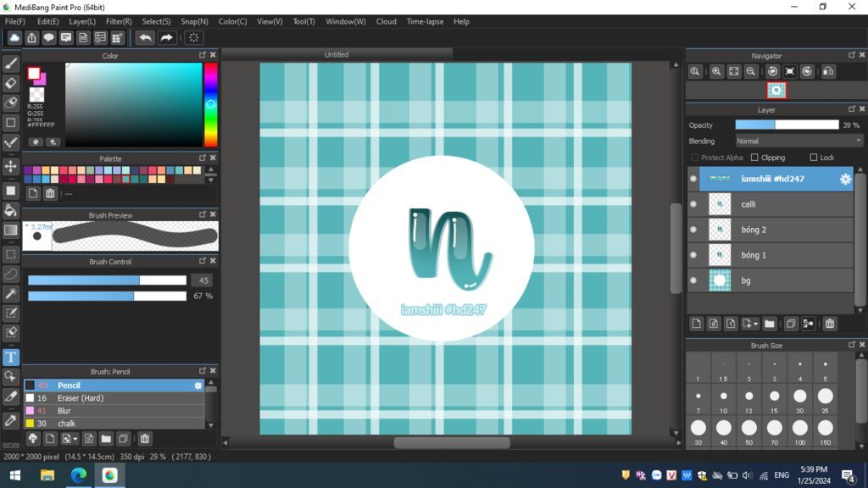Add a new layer in Layer panel

[x=697, y=324]
